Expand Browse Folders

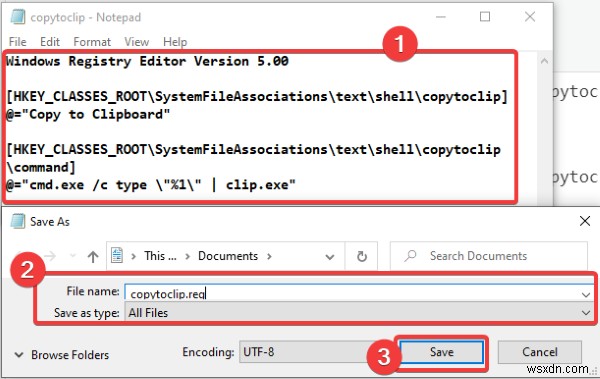(61, 355)
